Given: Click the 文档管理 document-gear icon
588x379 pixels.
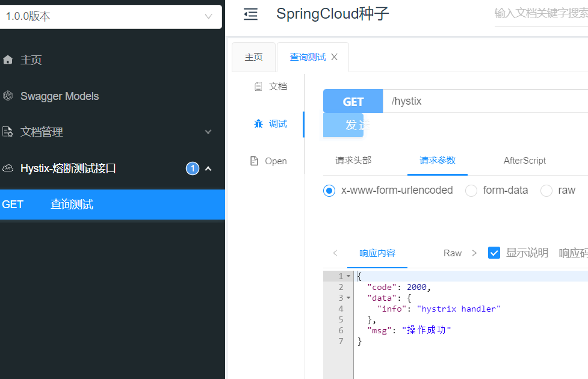Looking at the screenshot, I should (8, 132).
